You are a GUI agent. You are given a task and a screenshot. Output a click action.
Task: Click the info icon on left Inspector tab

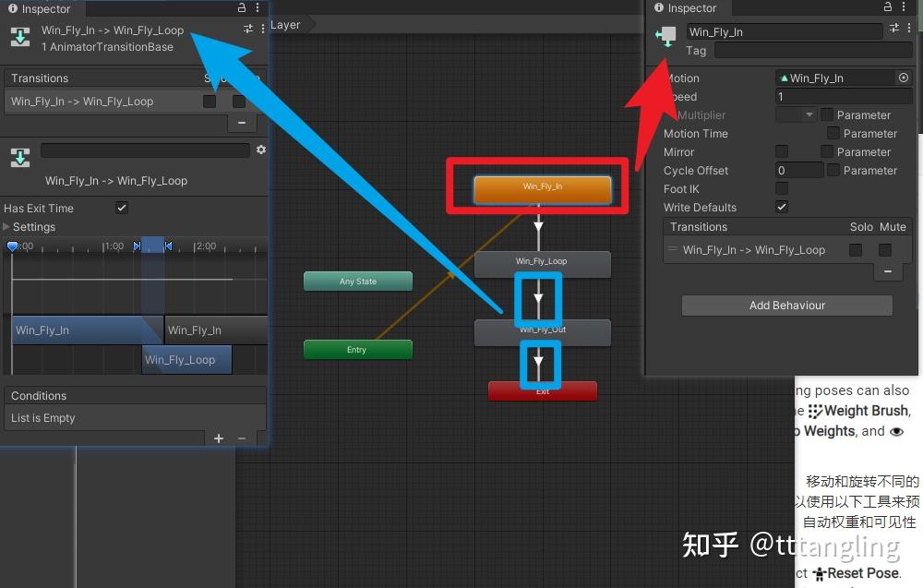tap(13, 8)
